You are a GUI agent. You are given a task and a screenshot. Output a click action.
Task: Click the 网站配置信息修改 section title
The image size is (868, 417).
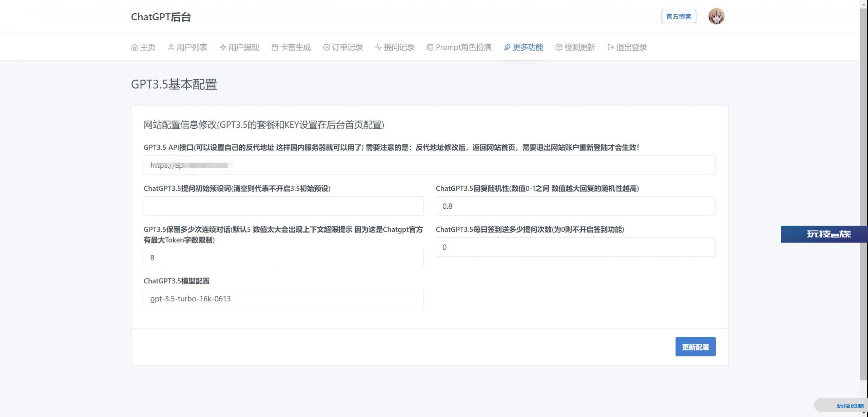coord(264,125)
